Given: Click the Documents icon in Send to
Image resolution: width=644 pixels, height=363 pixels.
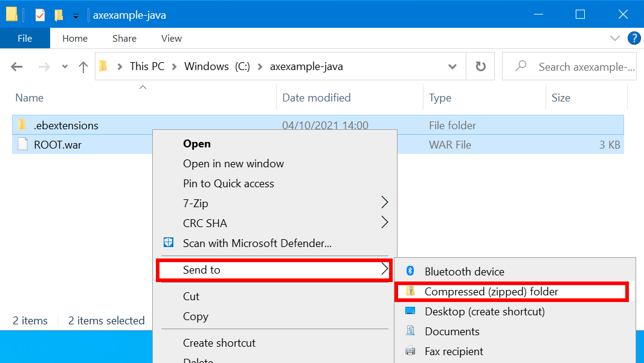Looking at the screenshot, I should coord(410,330).
